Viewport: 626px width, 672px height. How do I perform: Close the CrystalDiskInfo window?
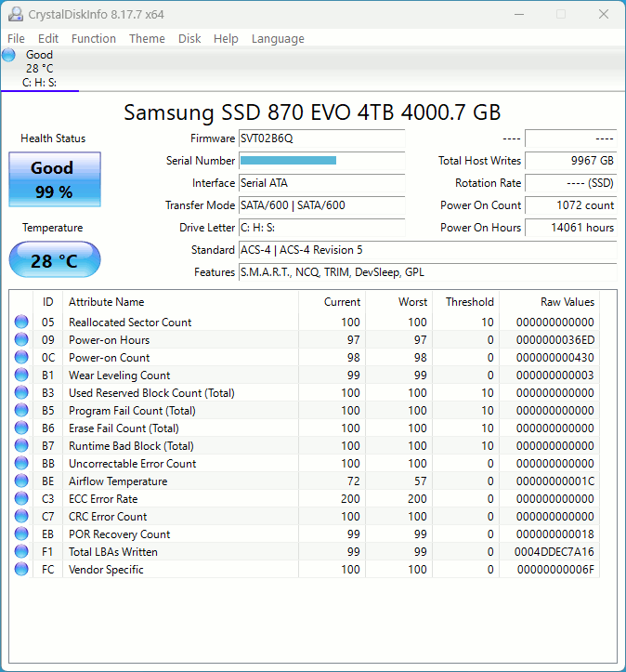click(604, 14)
